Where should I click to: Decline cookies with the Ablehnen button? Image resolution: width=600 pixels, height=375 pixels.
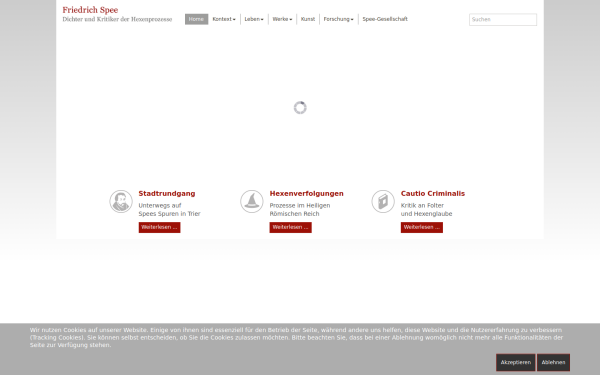(x=553, y=362)
